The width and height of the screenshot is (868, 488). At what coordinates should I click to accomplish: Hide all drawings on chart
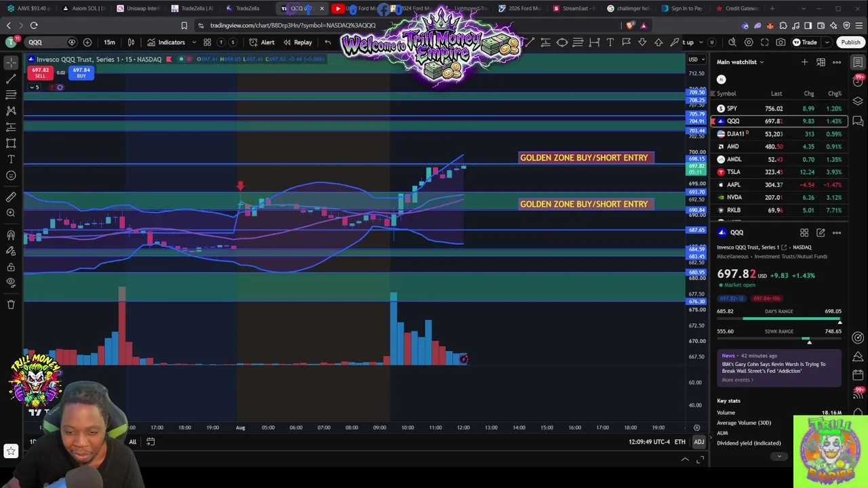[11, 283]
